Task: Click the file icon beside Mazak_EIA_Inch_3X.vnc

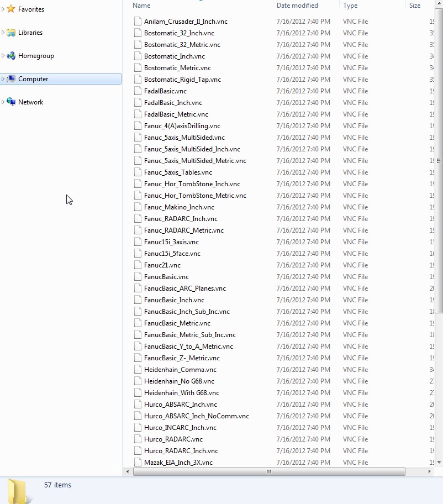Action: 138,462
